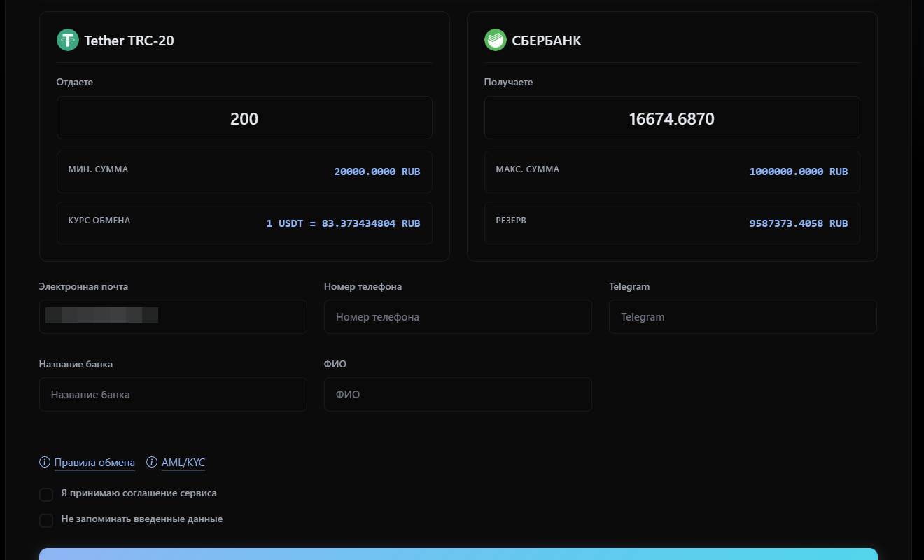
Task: Select the Telegram input field
Action: point(743,316)
